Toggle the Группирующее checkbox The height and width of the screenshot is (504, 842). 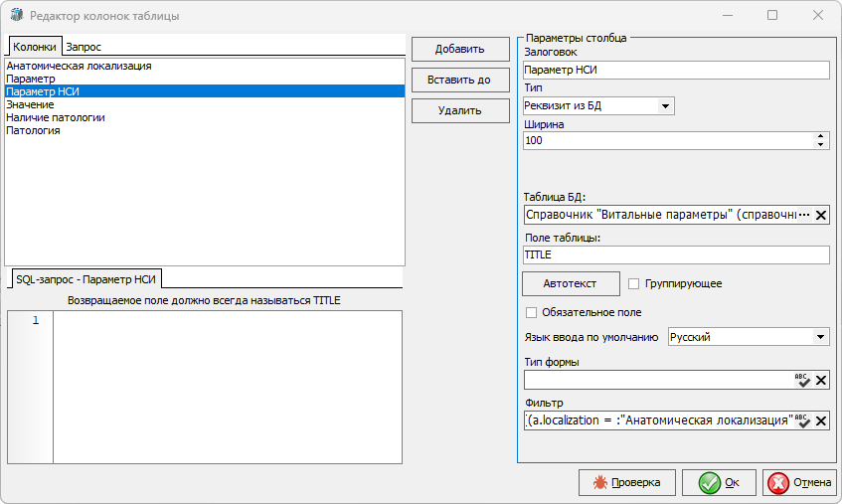[633, 283]
